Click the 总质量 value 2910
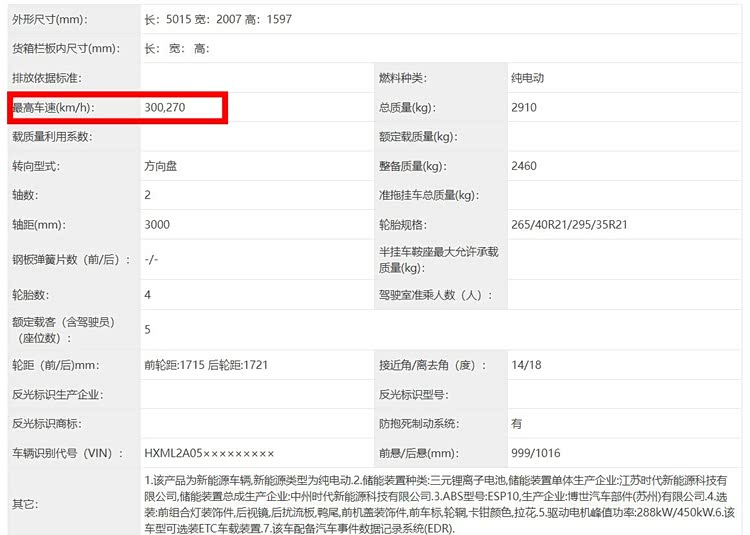Image resolution: width=750 pixels, height=535 pixels. 524,107
